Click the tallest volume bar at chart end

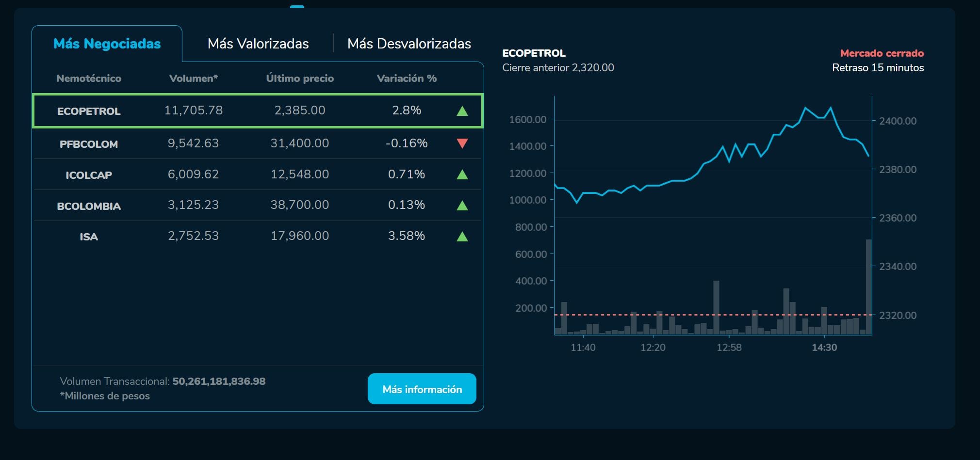[x=868, y=286]
